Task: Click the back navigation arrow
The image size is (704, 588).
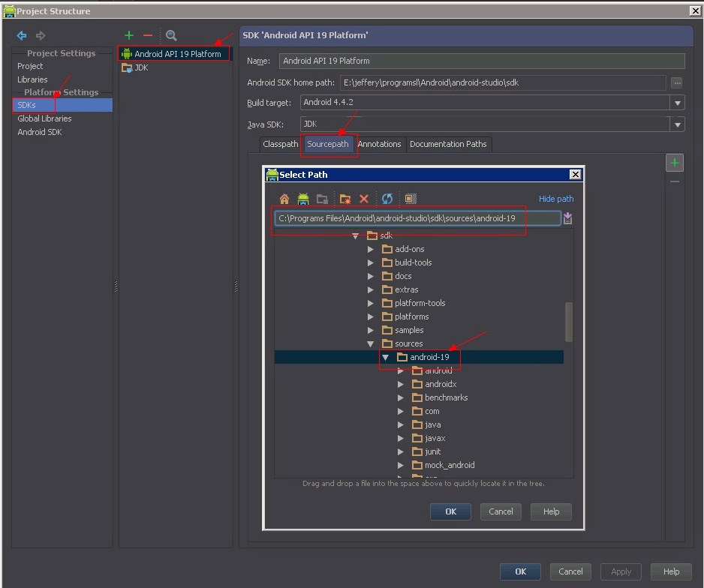Action: tap(22, 35)
